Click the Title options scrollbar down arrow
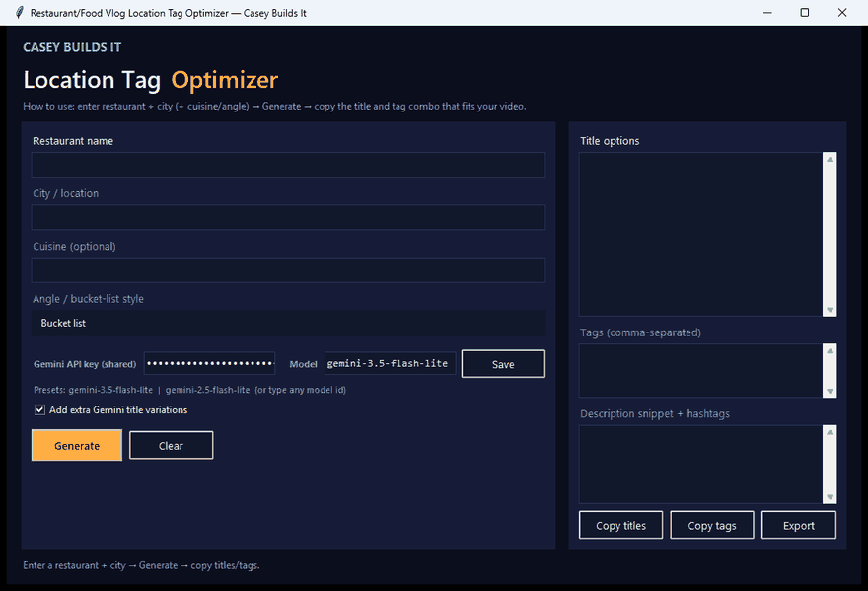The height and width of the screenshot is (591, 868). pyautogui.click(x=830, y=310)
